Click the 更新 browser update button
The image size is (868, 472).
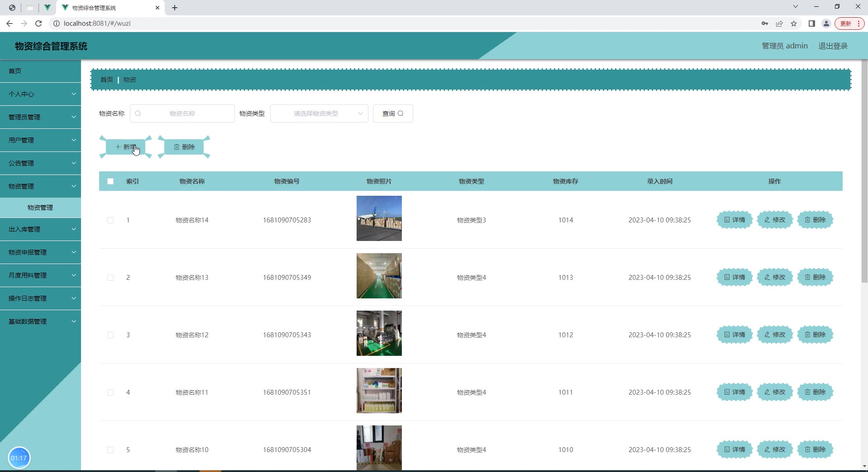(x=849, y=24)
